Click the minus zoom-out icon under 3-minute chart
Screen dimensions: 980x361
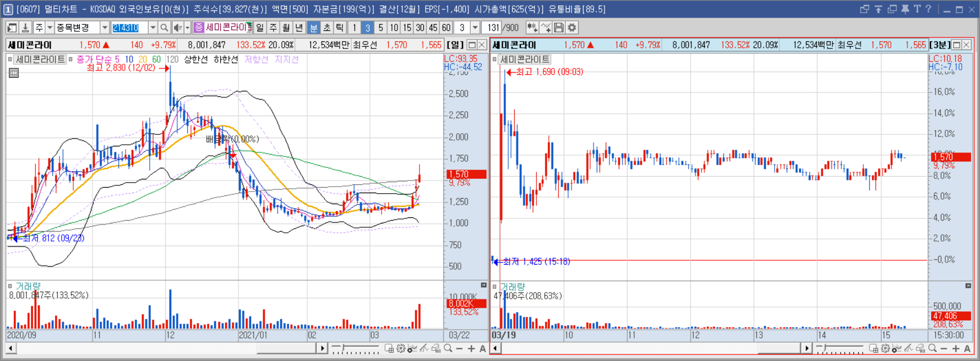tap(944, 348)
